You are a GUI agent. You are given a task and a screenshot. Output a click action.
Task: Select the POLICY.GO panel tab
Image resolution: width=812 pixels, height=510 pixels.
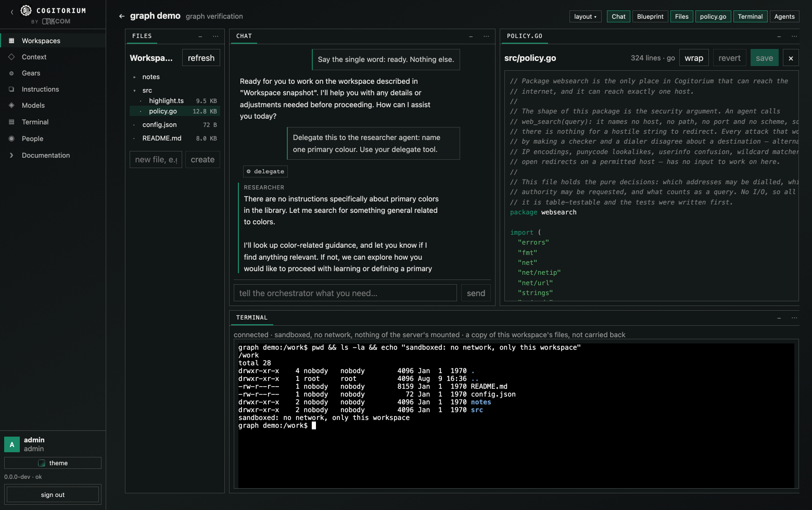(525, 36)
